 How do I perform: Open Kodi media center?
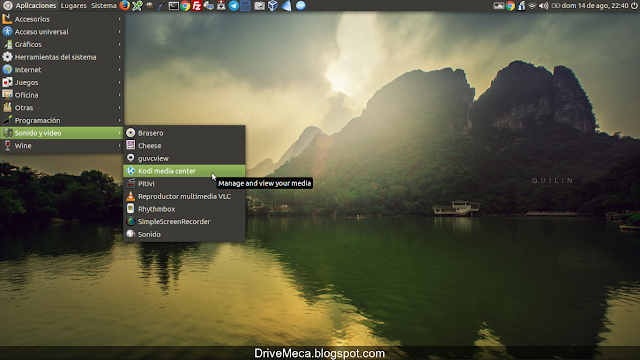[184, 171]
